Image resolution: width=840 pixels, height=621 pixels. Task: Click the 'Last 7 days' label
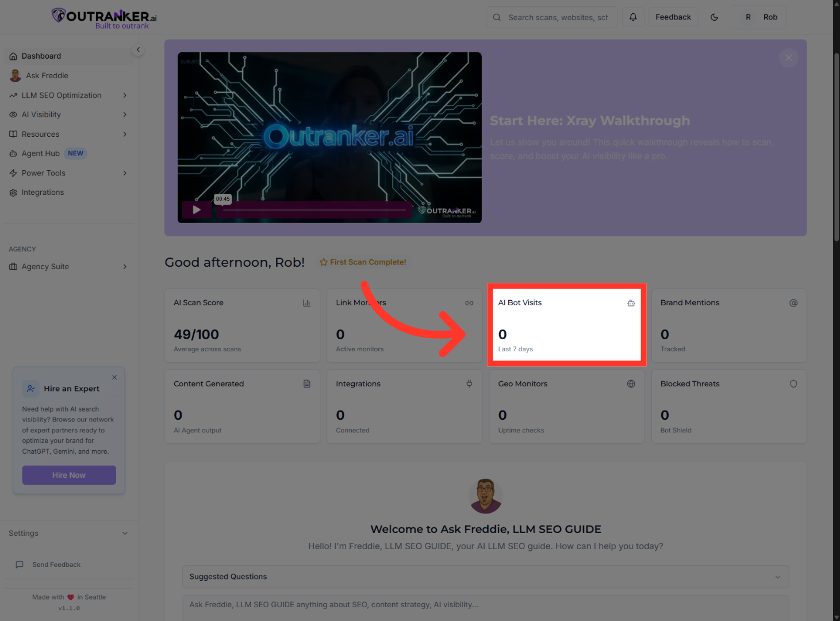(516, 349)
